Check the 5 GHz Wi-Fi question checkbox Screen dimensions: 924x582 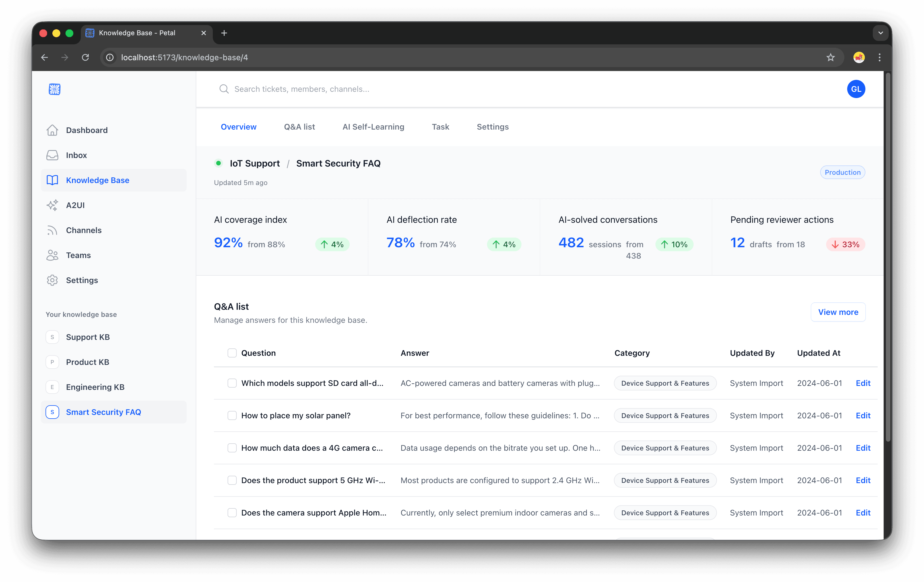pyautogui.click(x=232, y=480)
